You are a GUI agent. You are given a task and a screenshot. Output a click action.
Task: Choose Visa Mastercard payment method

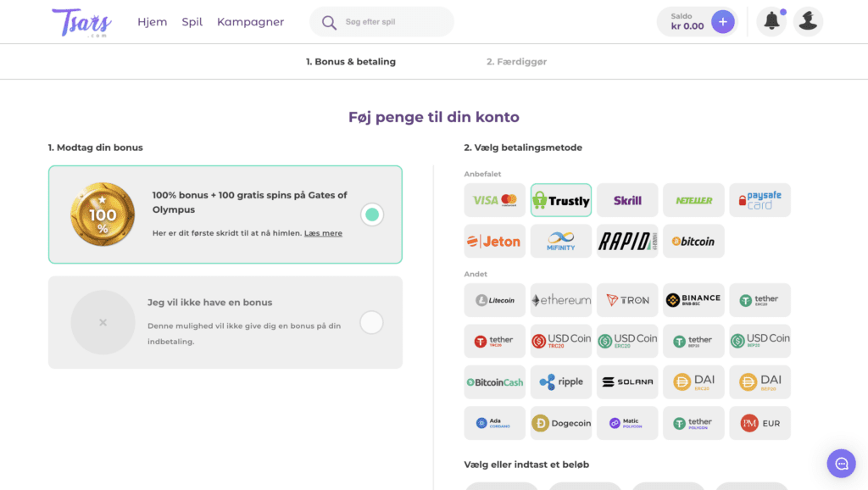click(x=495, y=200)
